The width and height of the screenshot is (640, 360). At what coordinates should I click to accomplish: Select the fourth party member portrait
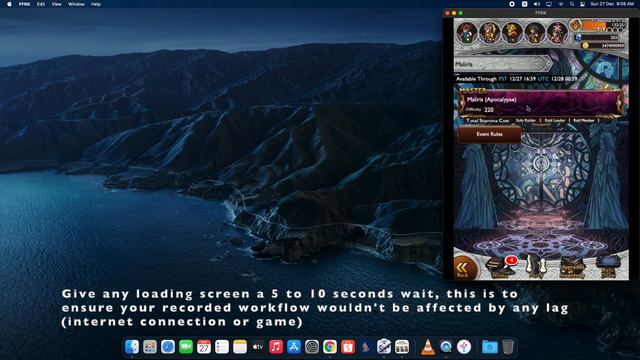coord(534,33)
